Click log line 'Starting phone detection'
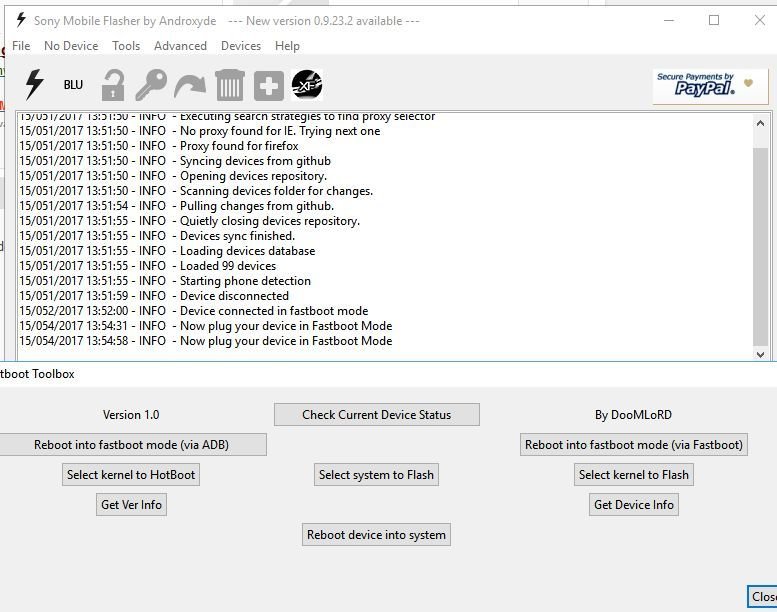The height and width of the screenshot is (612, 777). click(x=165, y=280)
